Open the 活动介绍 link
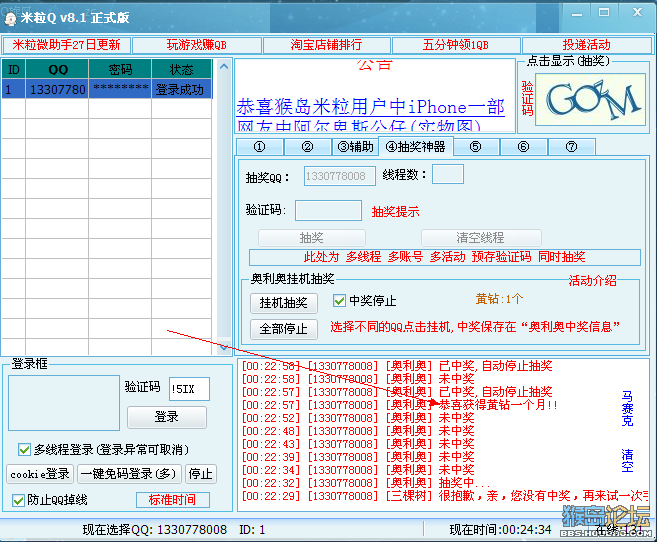The image size is (657, 542). (x=592, y=281)
